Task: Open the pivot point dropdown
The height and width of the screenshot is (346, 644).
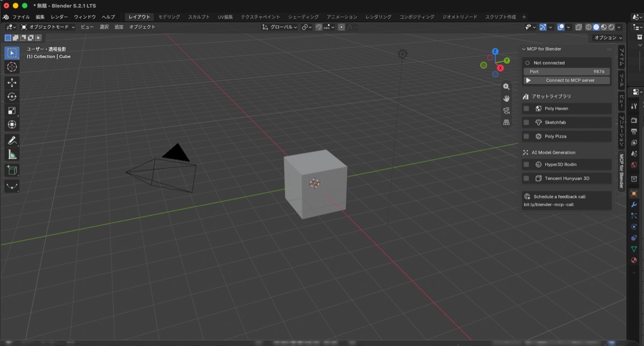Action: [x=306, y=27]
